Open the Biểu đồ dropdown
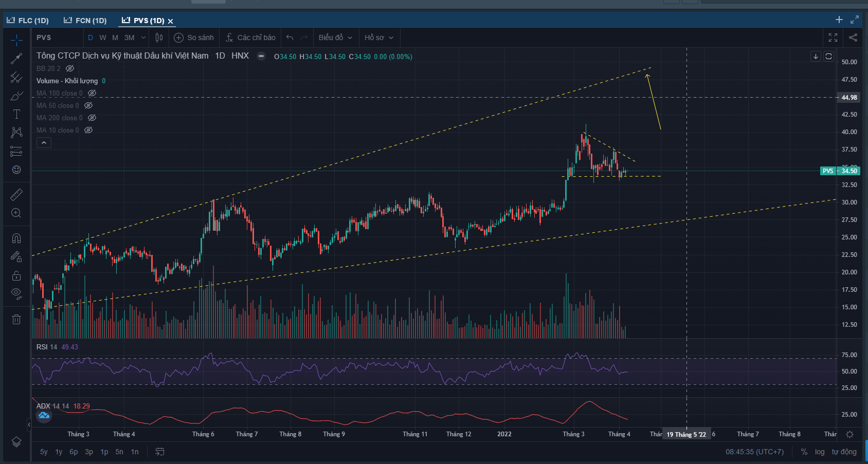 (x=335, y=38)
